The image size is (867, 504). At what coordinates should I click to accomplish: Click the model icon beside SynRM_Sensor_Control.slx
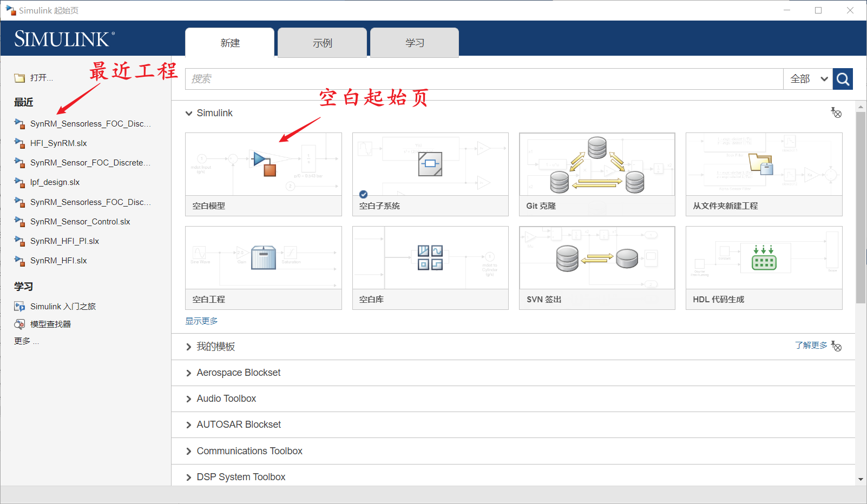[x=19, y=222]
